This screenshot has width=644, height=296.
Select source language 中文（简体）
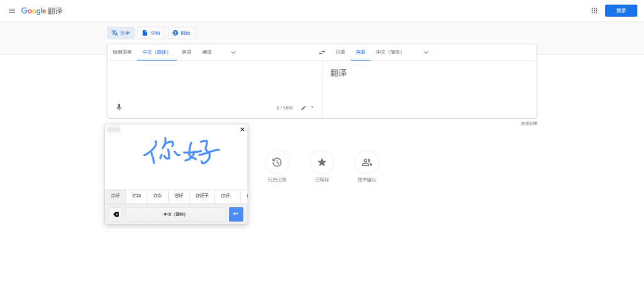157,52
